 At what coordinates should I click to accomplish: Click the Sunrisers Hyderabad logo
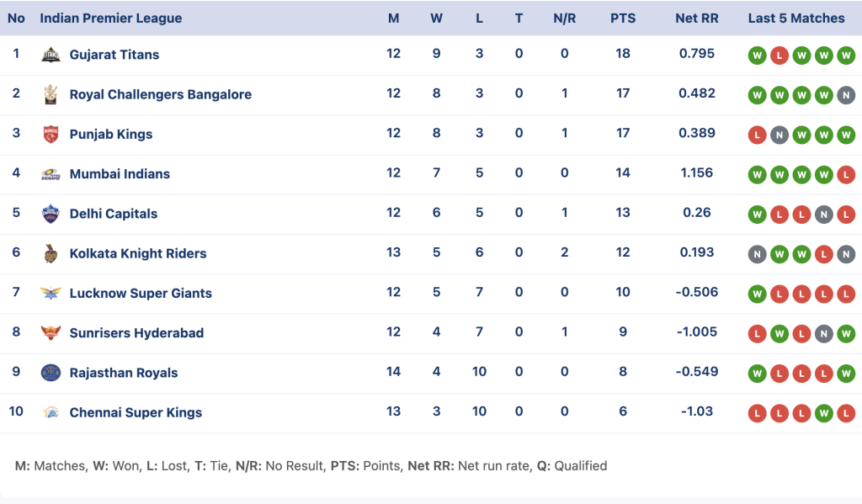pos(51,332)
